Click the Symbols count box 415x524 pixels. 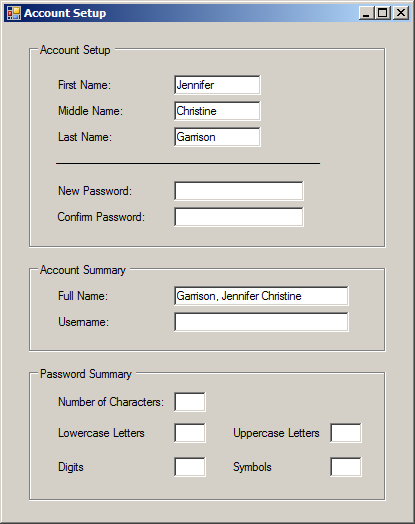tap(346, 467)
